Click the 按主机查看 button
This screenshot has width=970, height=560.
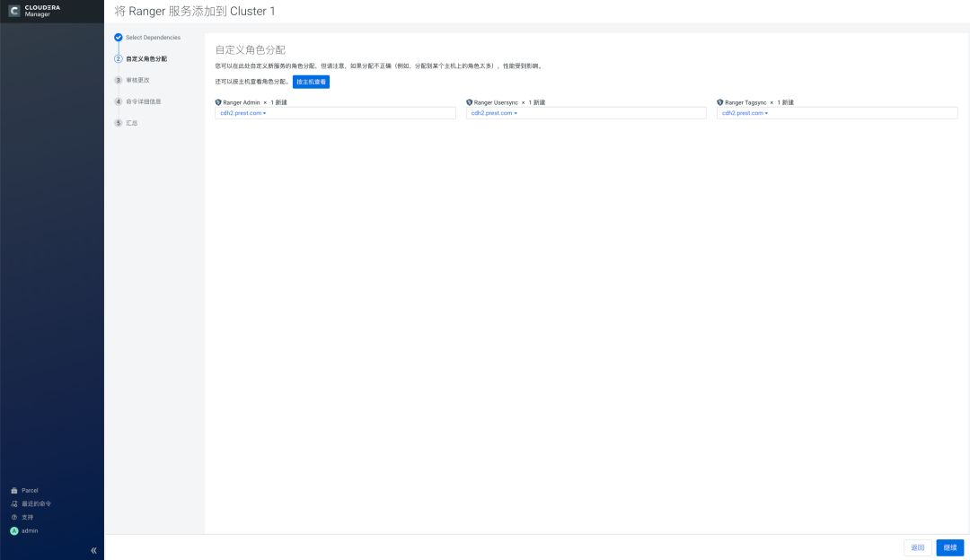point(311,83)
